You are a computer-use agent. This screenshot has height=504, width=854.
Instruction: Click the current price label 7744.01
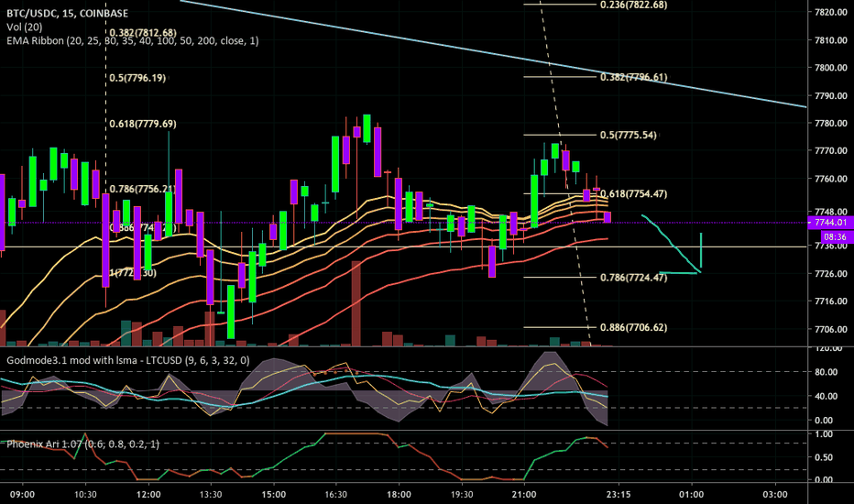coord(830,223)
